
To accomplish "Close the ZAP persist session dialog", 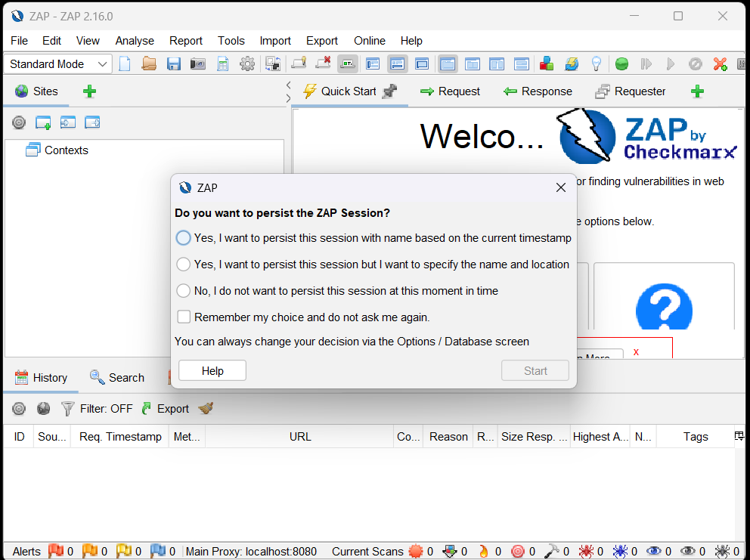I will pos(561,187).
